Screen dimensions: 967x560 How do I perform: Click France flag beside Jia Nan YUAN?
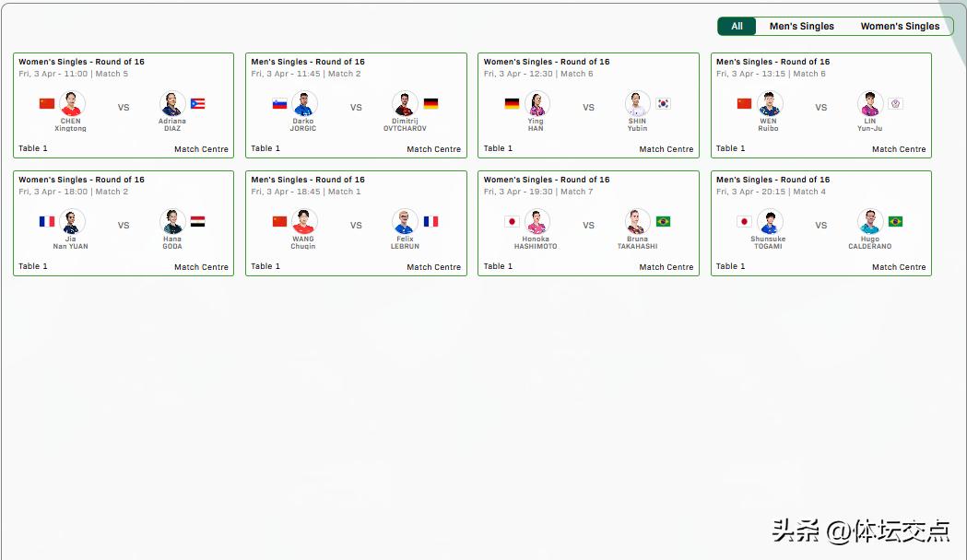(47, 220)
